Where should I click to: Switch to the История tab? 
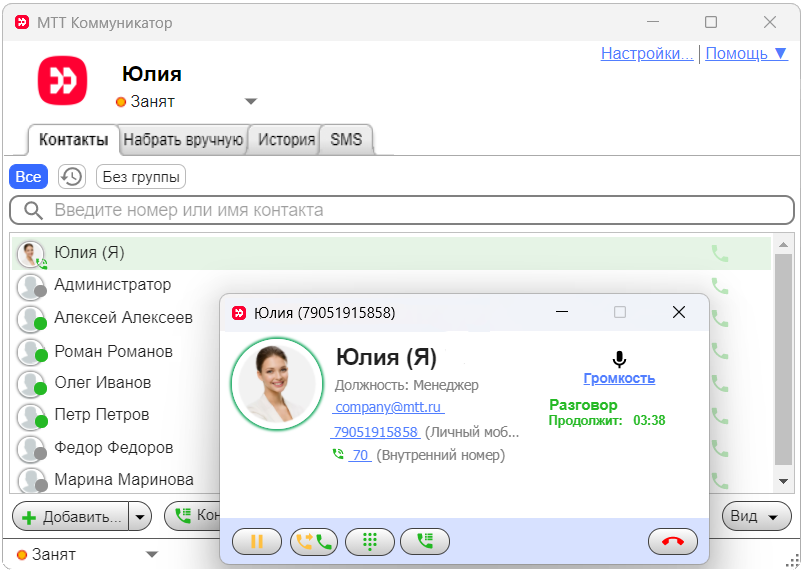point(286,140)
